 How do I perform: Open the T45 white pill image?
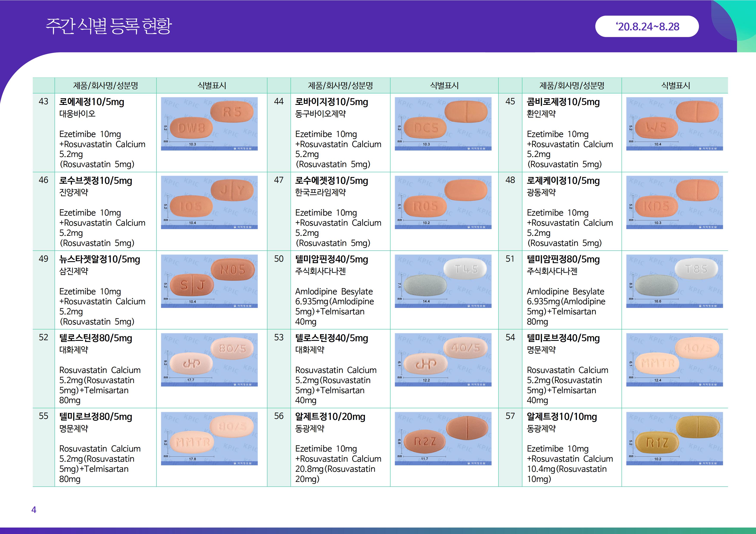tap(443, 281)
